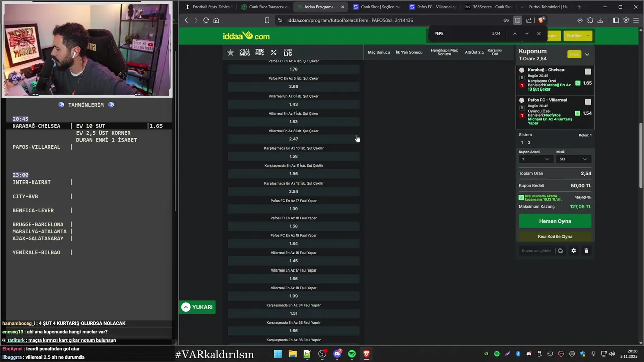Select system option 1
Image resolution: width=644 pixels, height=362 pixels.
tap(522, 143)
